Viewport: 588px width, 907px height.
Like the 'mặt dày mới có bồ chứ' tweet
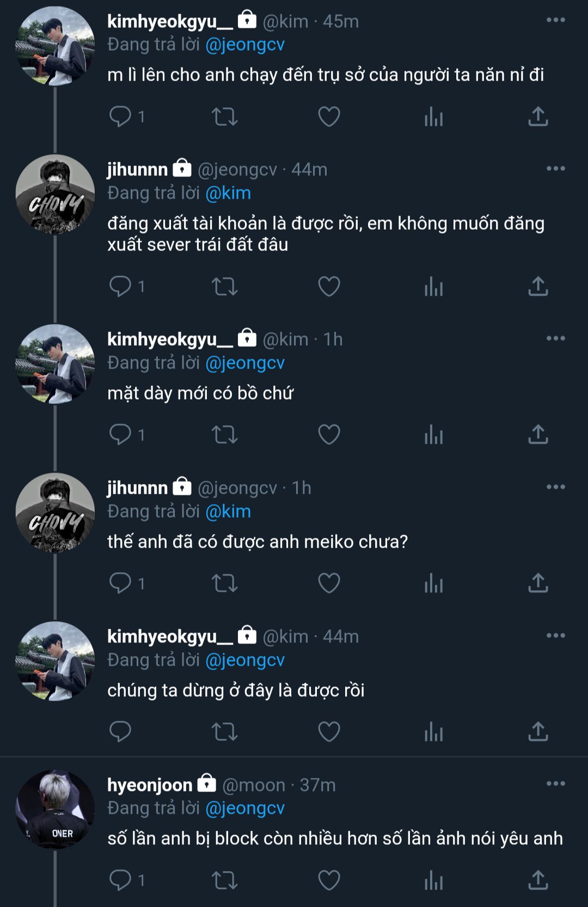point(329,434)
